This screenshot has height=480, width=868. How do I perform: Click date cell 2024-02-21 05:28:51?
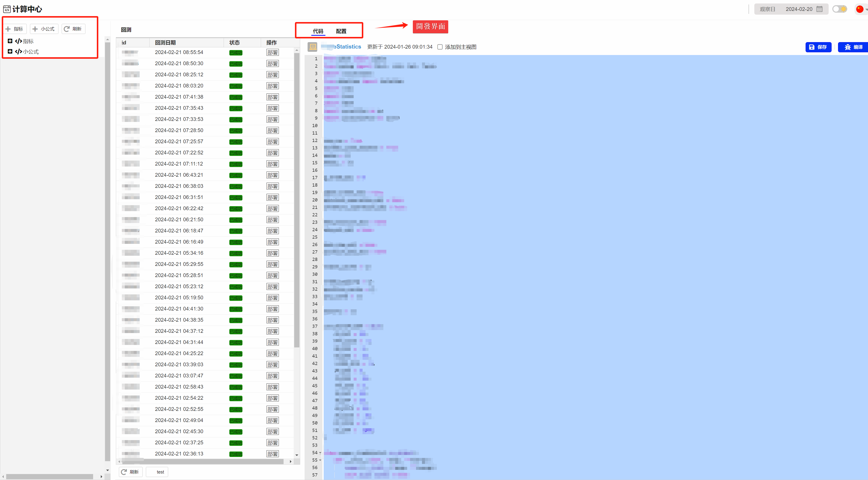[x=179, y=275]
